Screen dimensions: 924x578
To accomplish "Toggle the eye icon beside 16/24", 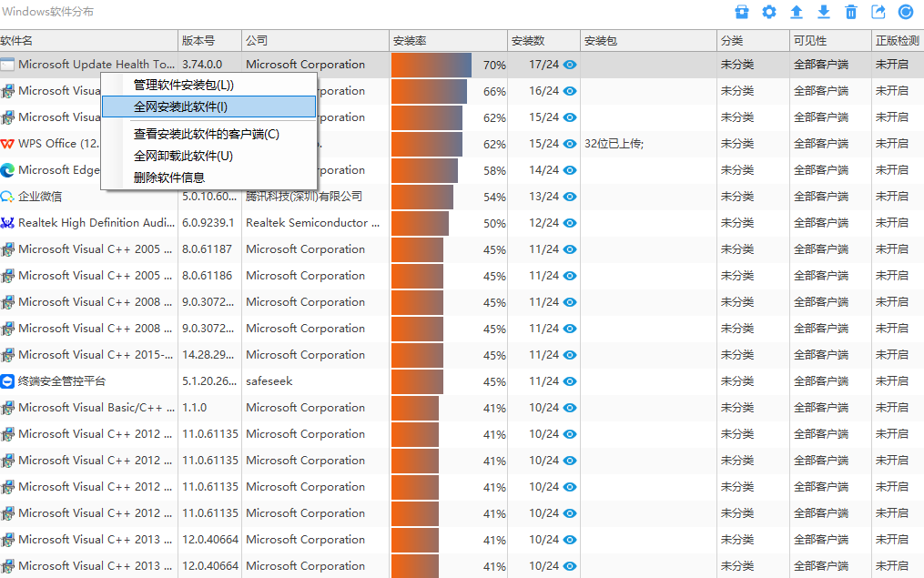I will pos(570,91).
